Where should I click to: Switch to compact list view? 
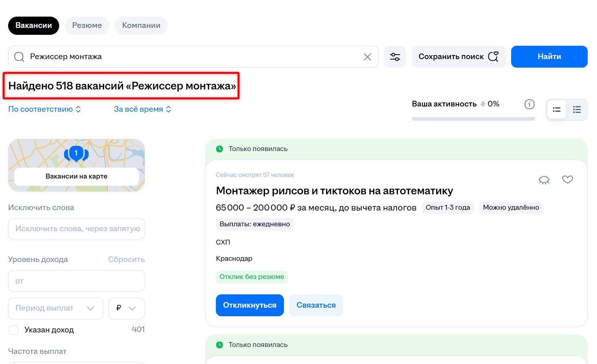(x=556, y=109)
